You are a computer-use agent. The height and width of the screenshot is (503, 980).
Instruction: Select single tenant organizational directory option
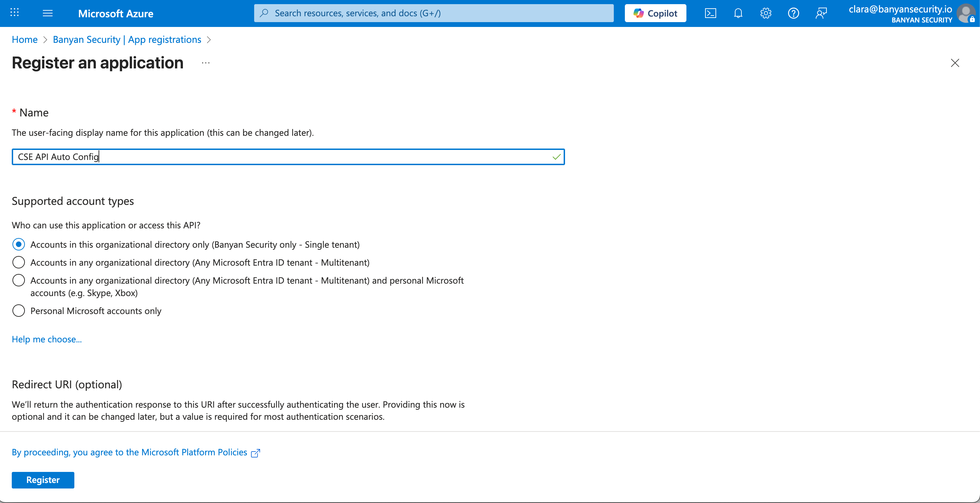tap(19, 245)
